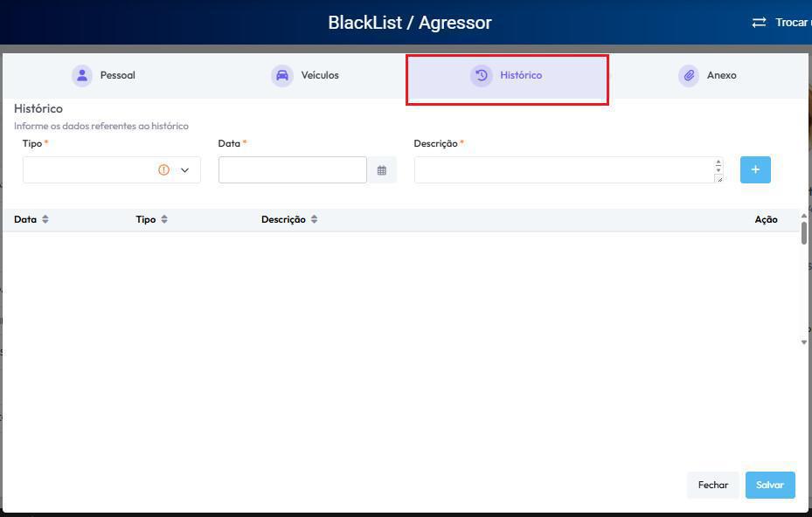Viewport: 812px width, 517px height.
Task: Click the Salvar button
Action: [770, 485]
